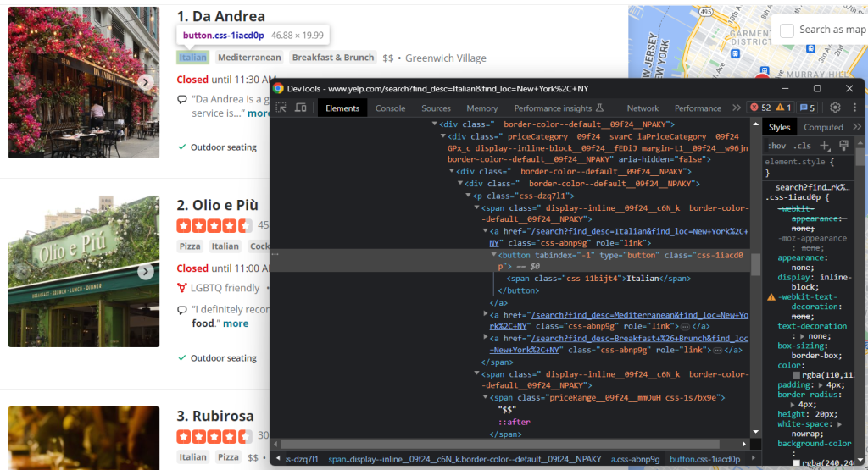The image size is (868, 470).
Task: Collapse the button css-1iacd0p node
Action: pos(494,255)
